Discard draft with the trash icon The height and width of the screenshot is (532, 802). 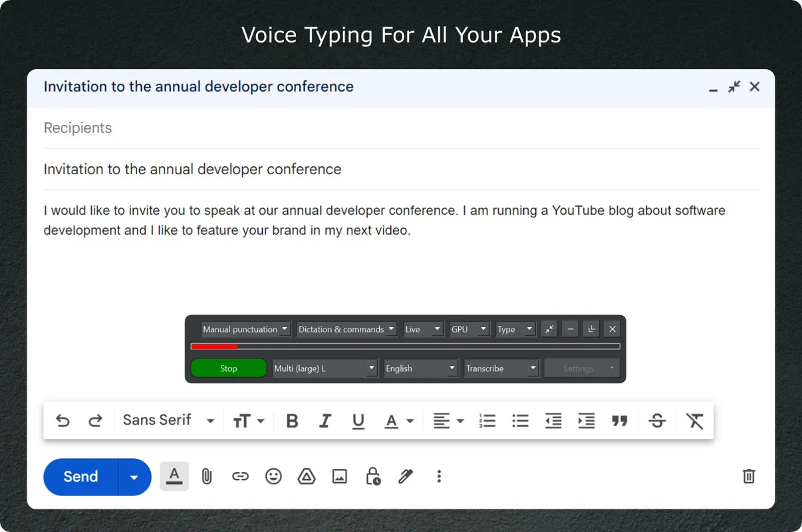click(749, 476)
